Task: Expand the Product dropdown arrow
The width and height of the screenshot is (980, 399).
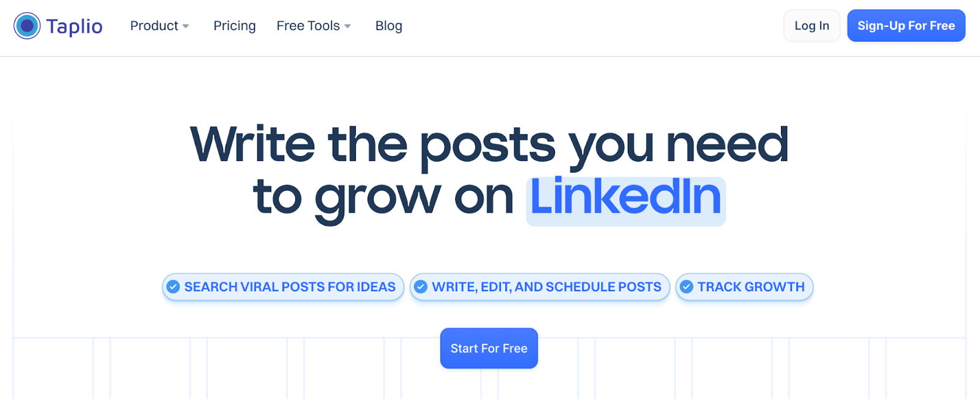Action: coord(186,26)
